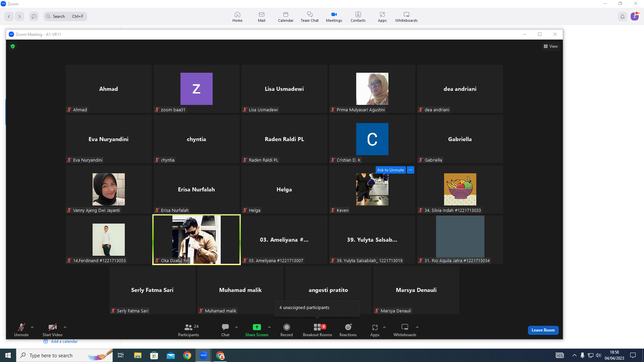Show hidden system tray icons
The width and height of the screenshot is (644, 362).
[x=575, y=355]
